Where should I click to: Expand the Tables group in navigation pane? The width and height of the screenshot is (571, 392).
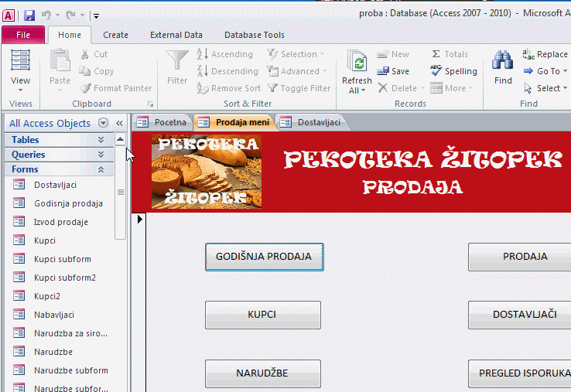tap(101, 140)
